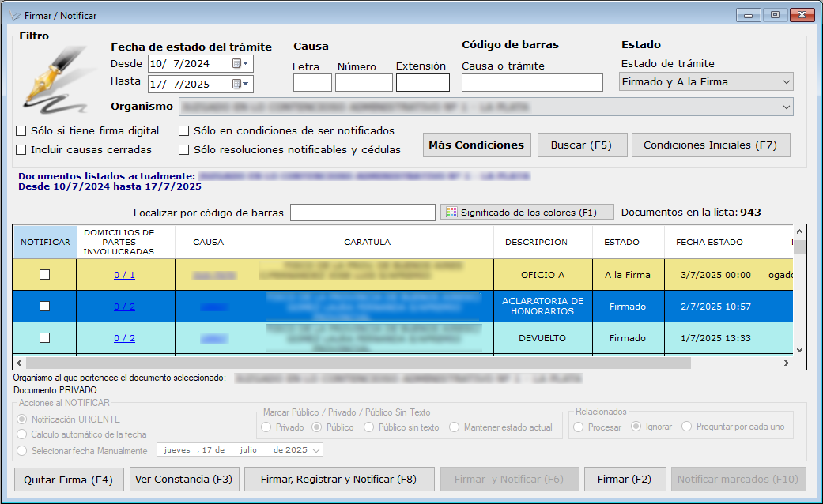Check Incluir causas cerradas option
Screen dimensions: 823x504
[x=22, y=149]
